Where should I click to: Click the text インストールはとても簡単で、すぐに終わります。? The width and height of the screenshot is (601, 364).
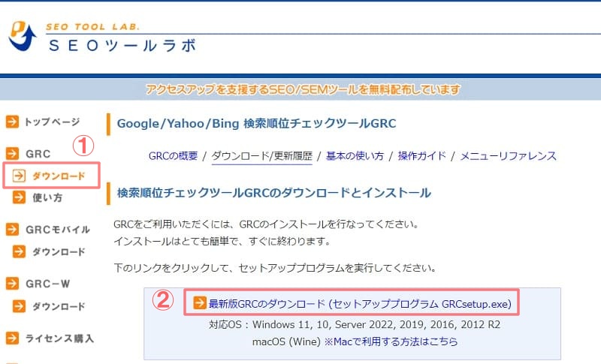tap(222, 241)
